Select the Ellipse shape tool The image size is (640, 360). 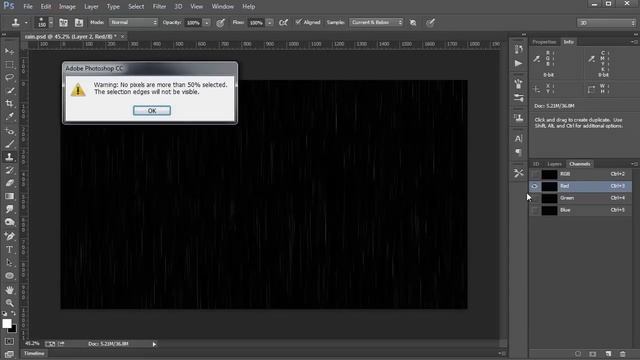click(9, 276)
